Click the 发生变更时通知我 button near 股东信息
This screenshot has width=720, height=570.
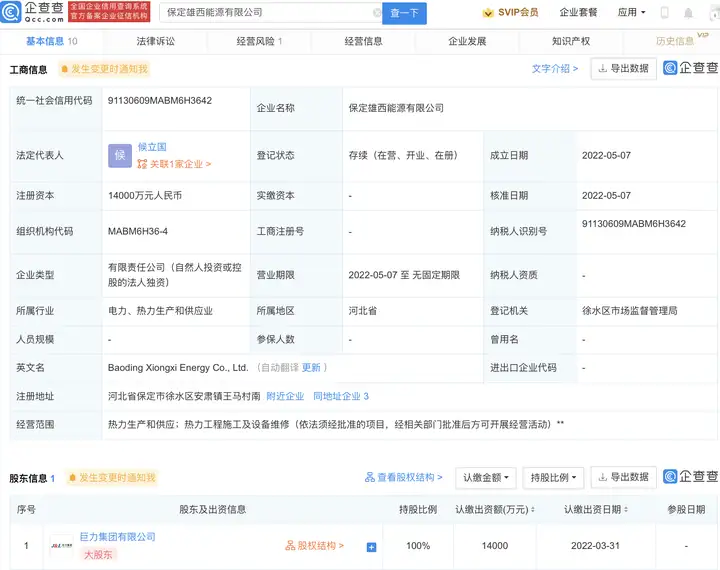pos(112,478)
